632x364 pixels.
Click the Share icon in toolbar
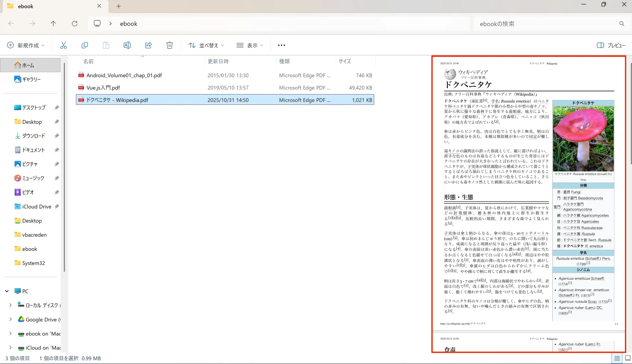pos(148,45)
